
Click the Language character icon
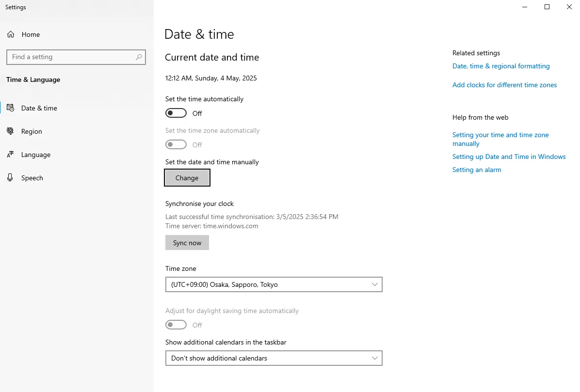[x=10, y=155]
